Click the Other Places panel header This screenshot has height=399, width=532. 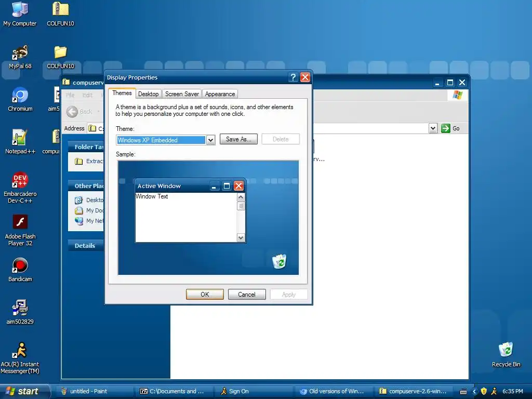[x=86, y=186]
